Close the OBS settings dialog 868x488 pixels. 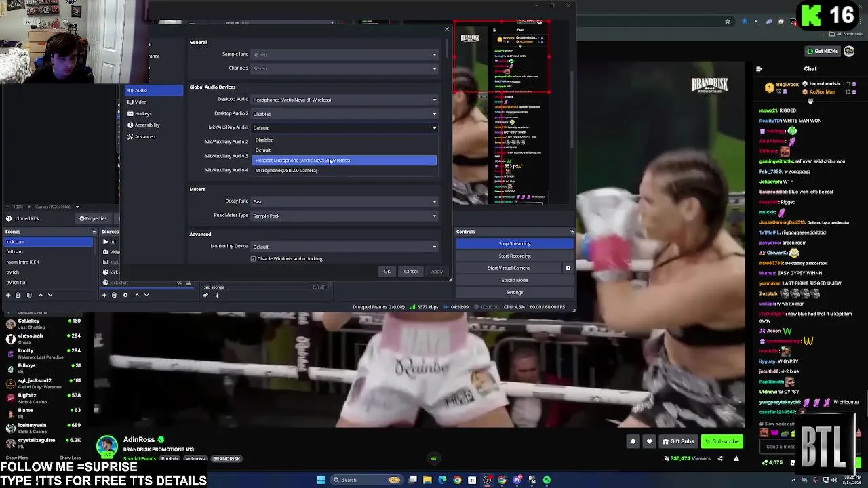[446, 28]
